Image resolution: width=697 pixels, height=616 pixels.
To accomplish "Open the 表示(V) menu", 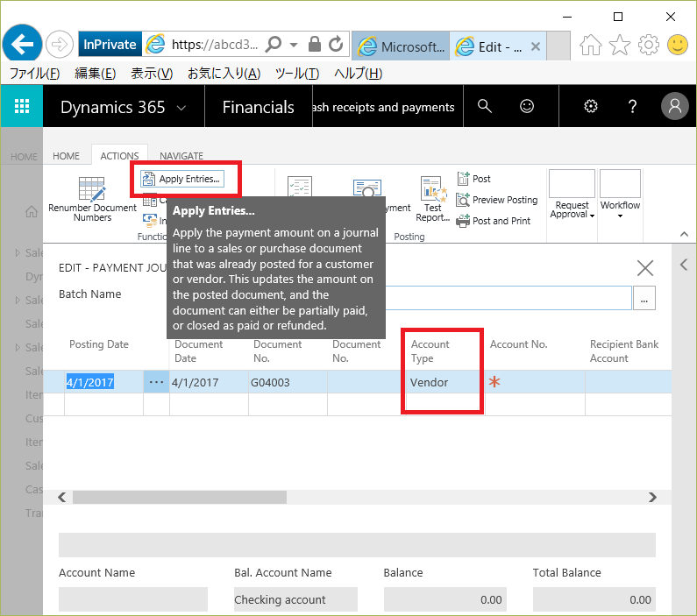I will click(x=152, y=74).
